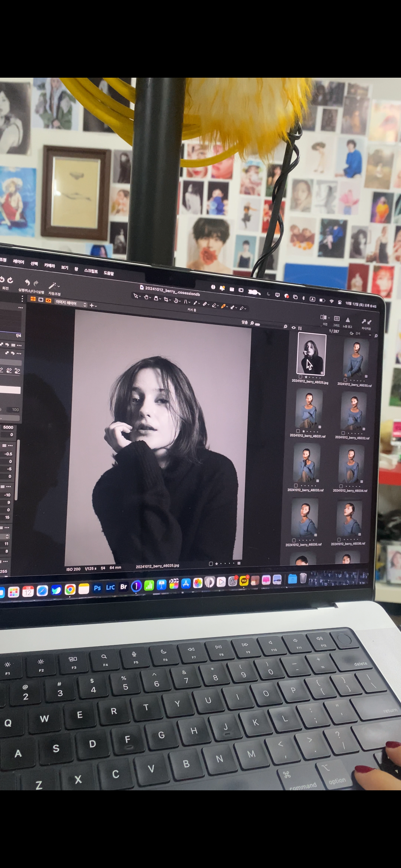Image resolution: width=401 pixels, height=868 pixels.
Task: Open the tool panel three-dots options menu
Action: 22,299
